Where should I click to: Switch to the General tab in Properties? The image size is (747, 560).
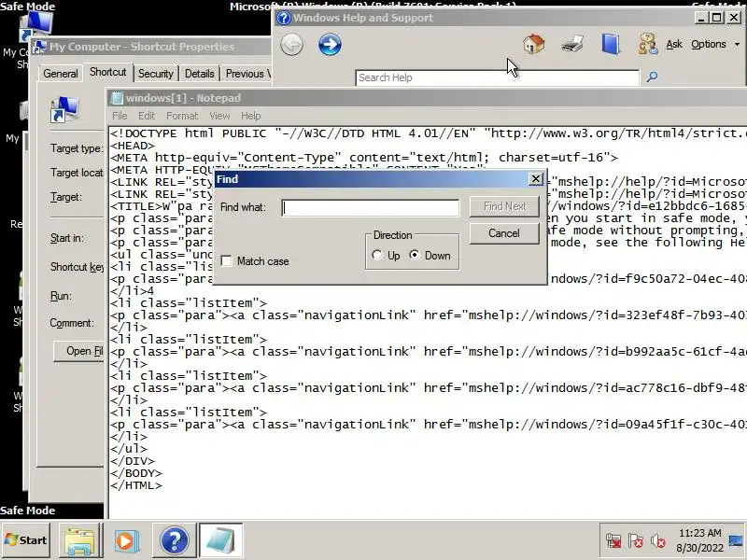coord(60,74)
